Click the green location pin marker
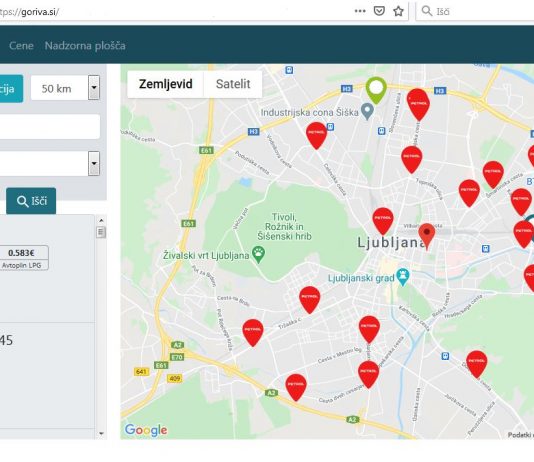The image size is (534, 462). point(376,90)
